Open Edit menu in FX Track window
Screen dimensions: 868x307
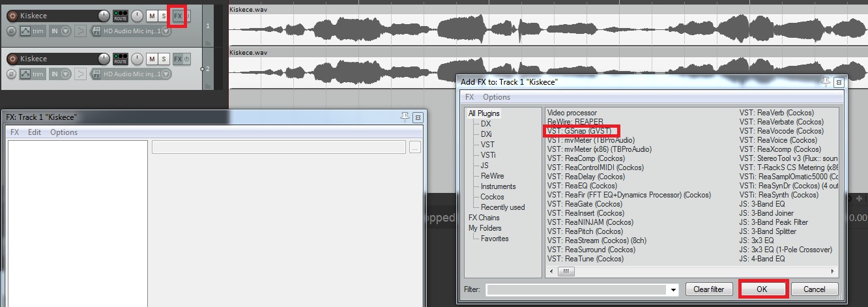click(x=34, y=132)
